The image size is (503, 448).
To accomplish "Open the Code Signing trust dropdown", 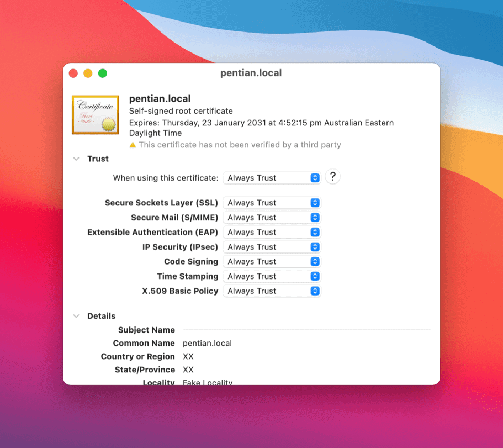I will click(272, 261).
